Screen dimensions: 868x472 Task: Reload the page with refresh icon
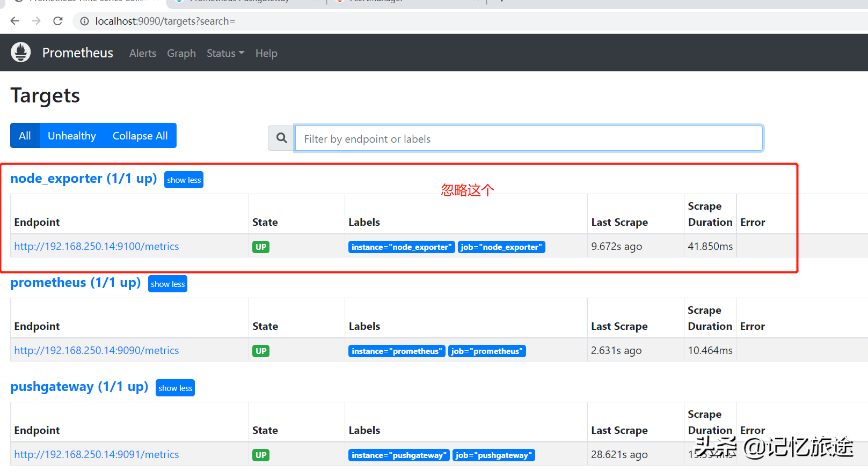58,21
